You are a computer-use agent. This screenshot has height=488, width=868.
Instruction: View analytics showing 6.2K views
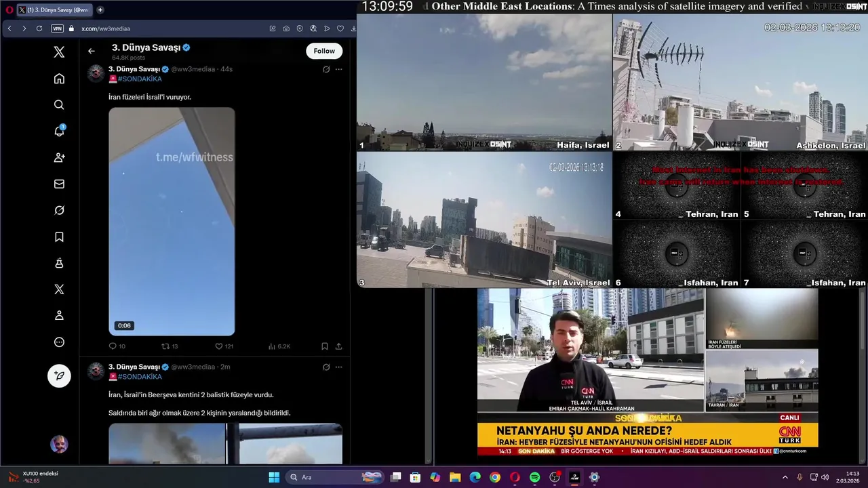pyautogui.click(x=279, y=346)
